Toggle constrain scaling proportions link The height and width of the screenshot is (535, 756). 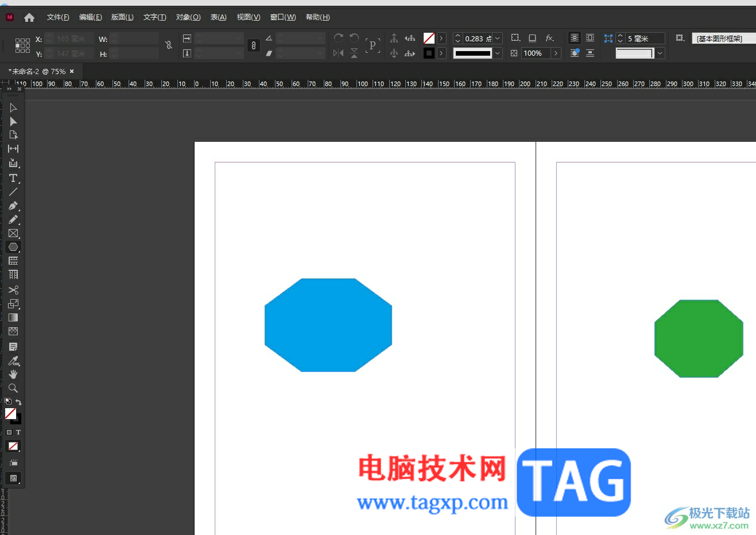254,45
